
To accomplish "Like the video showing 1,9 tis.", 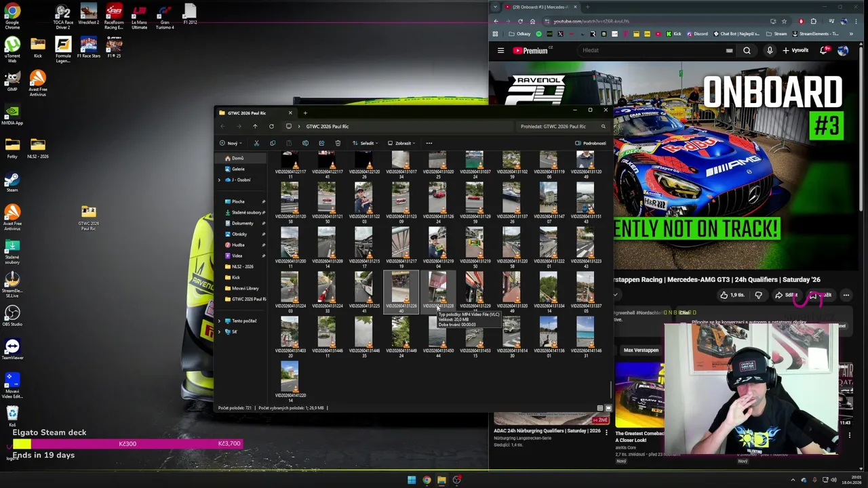I will 732,295.
